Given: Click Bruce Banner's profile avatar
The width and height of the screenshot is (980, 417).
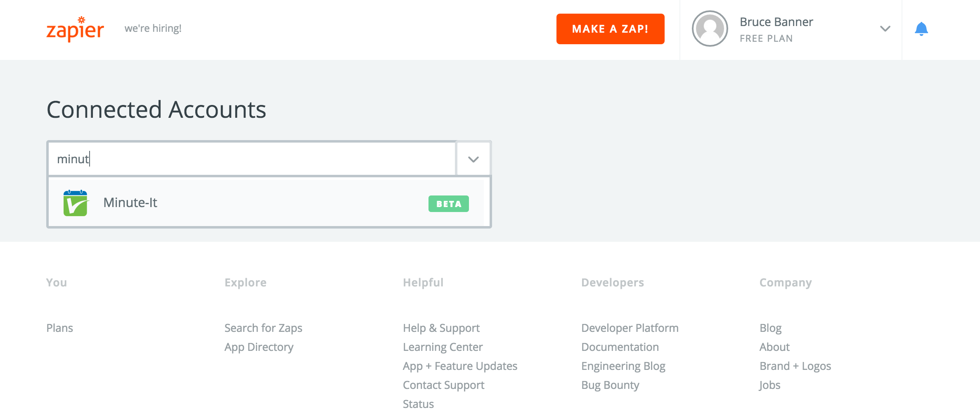Looking at the screenshot, I should 710,29.
